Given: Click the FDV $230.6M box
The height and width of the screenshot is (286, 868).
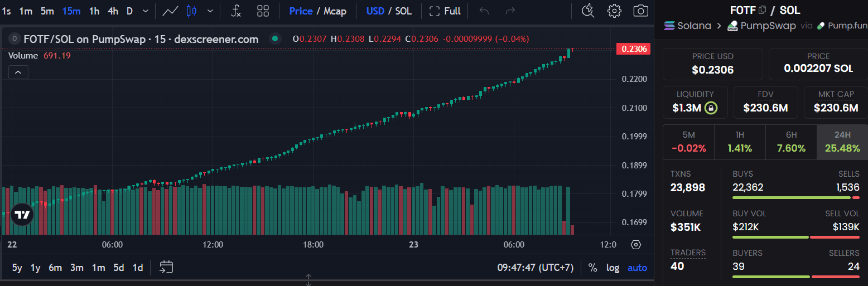Looking at the screenshot, I should pyautogui.click(x=765, y=102).
